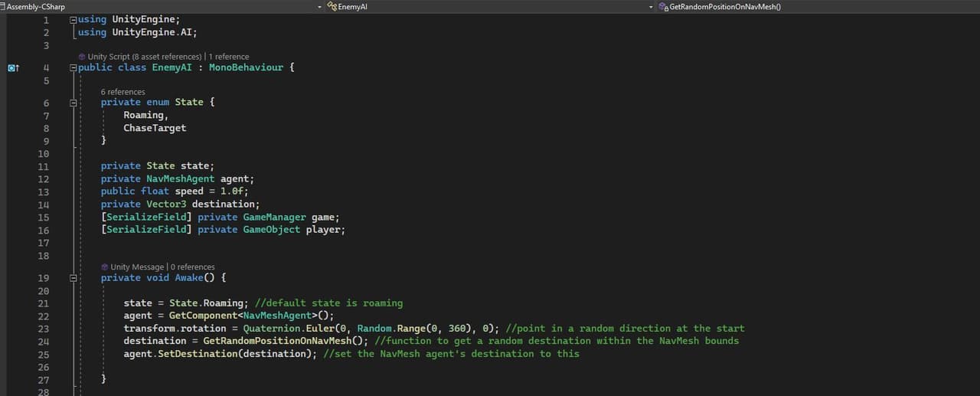Open the "6 references" CodeLens above enum State
The height and width of the screenshot is (396, 980).
pos(123,92)
